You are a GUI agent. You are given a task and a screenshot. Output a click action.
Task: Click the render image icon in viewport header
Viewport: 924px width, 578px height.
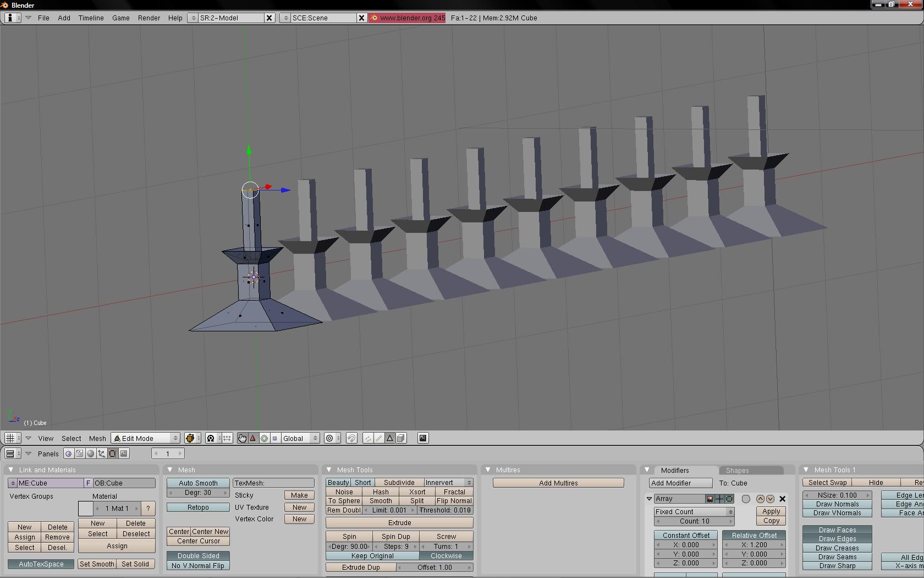coord(423,438)
